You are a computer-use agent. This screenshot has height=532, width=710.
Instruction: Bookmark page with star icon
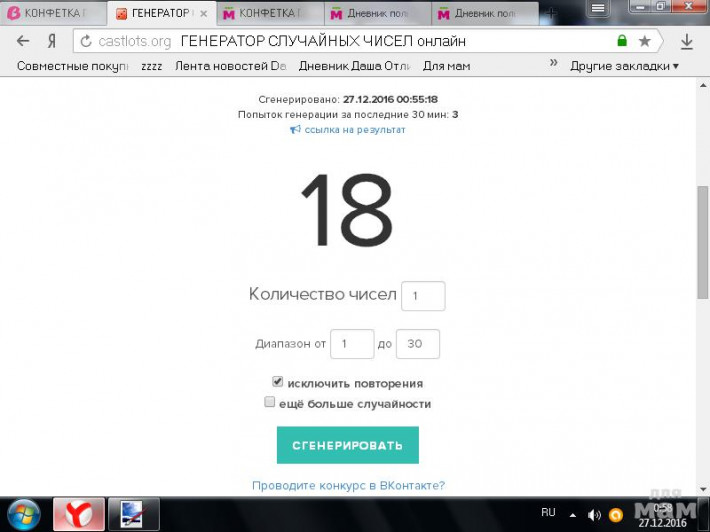tap(645, 42)
